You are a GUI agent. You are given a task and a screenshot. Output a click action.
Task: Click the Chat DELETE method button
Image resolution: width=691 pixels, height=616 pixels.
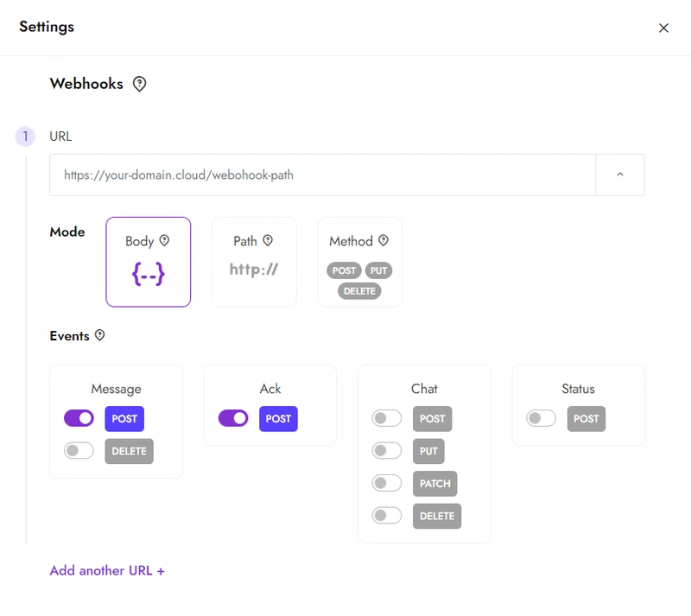tap(437, 516)
